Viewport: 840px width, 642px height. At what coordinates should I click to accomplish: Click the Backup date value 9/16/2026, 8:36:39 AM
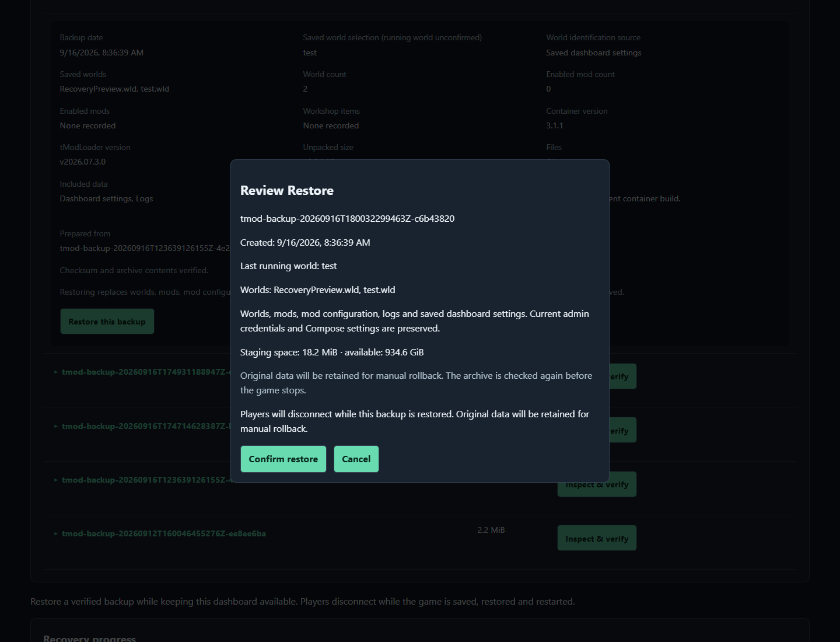[101, 53]
